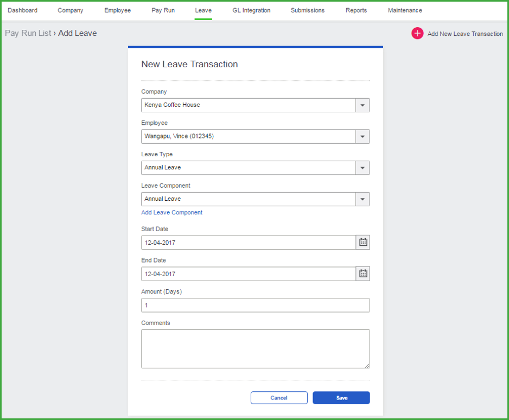Select the Maintenance menu item

tap(405, 10)
